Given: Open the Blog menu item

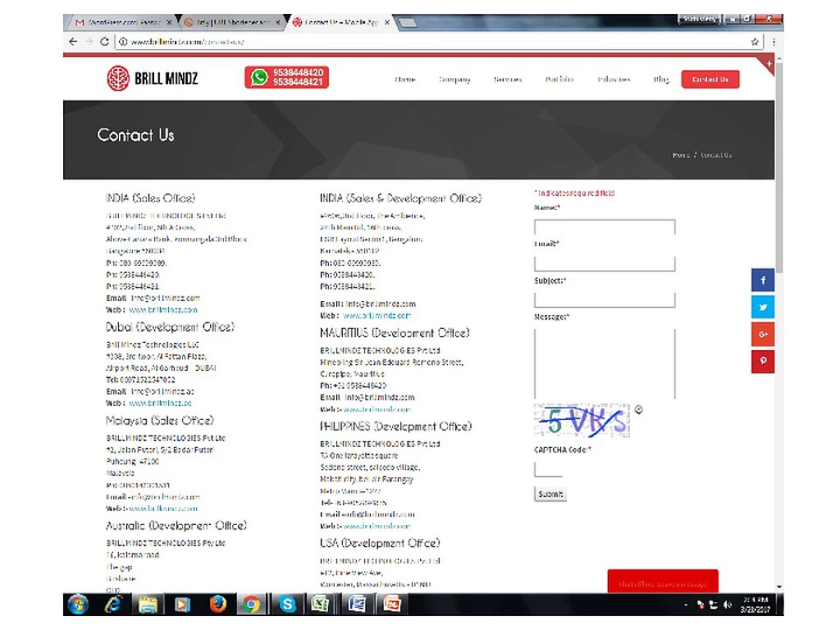Looking at the screenshot, I should (x=661, y=80).
